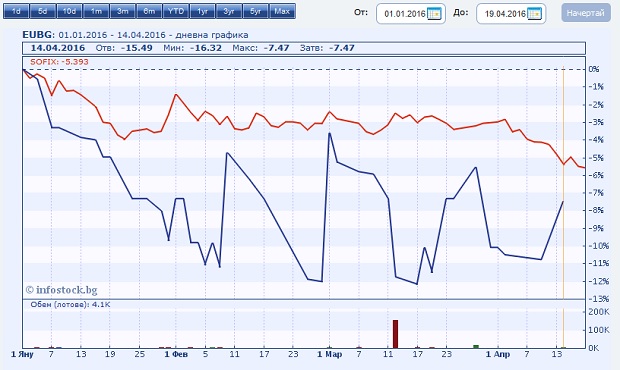Click the Мин: -16.32 minimum value
This screenshot has width=620, height=370.
point(193,48)
